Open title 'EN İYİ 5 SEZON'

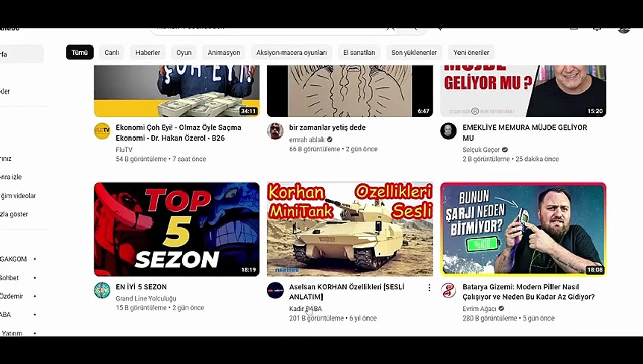coord(141,287)
